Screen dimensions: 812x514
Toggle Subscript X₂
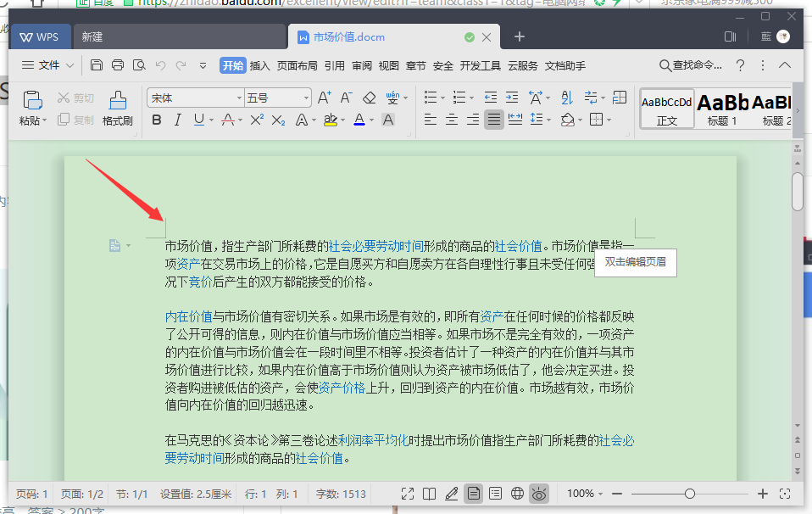pos(278,120)
